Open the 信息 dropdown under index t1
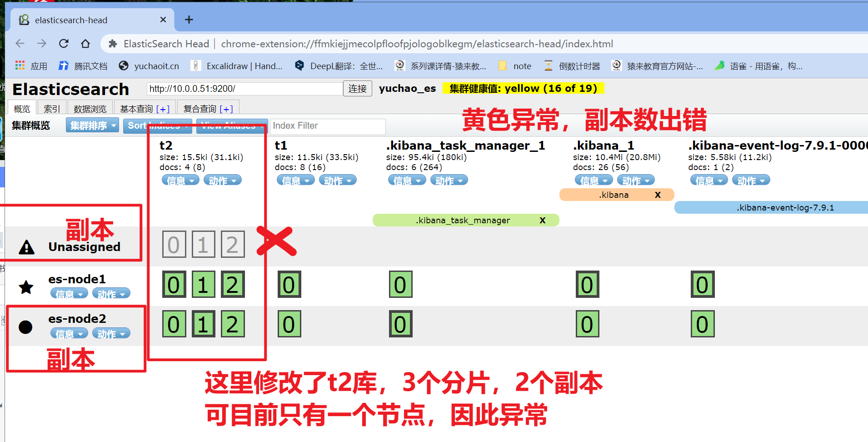 coord(295,181)
